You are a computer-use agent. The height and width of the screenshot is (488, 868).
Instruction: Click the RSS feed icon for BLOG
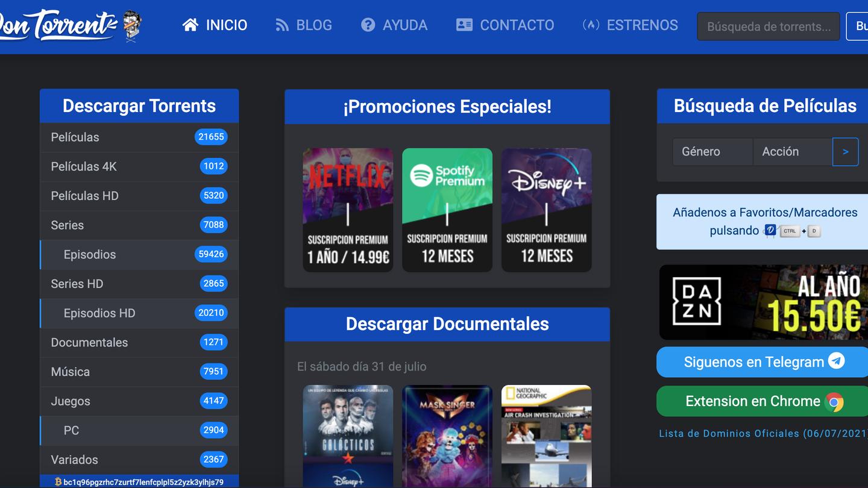[281, 25]
